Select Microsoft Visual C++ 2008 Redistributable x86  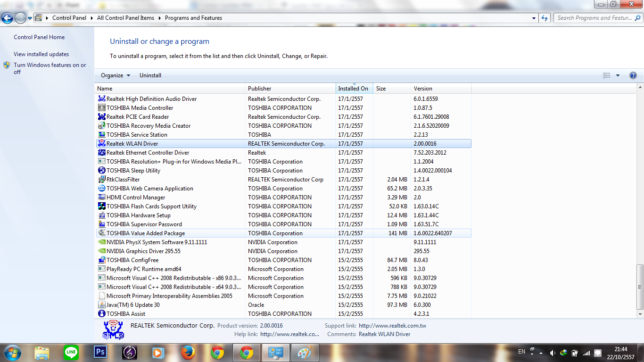283,278
